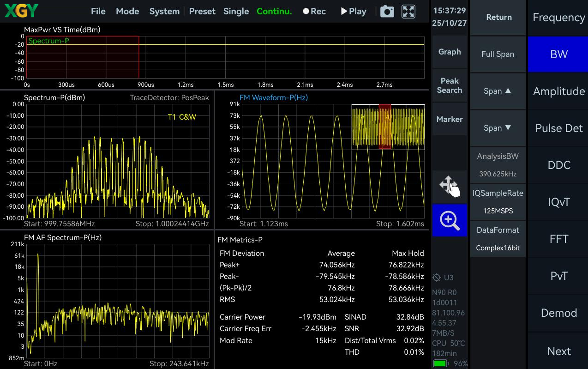This screenshot has width=588, height=369.
Task: Click the Spectrum-P(dBm) plot title
Action: (x=54, y=97)
